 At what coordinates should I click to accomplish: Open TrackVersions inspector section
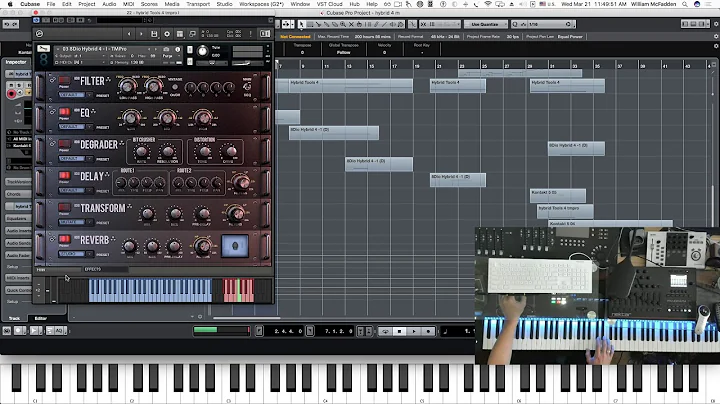coord(18,182)
